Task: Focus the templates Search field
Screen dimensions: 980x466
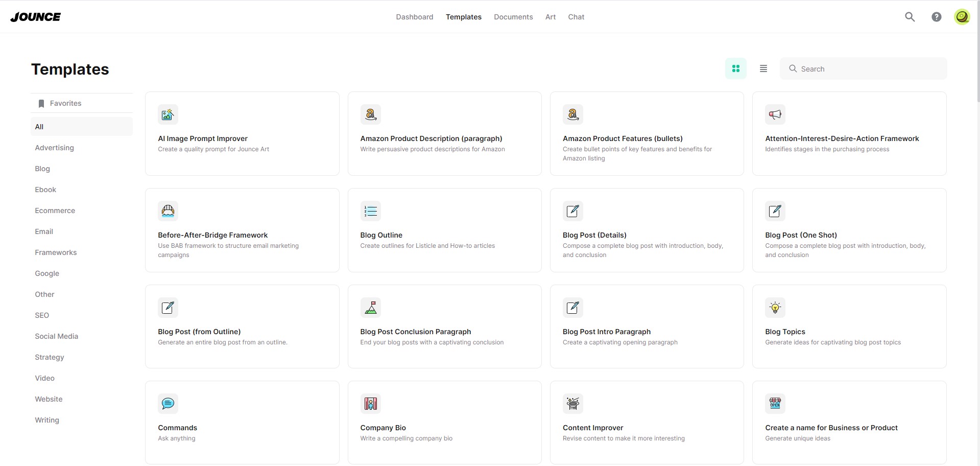Action: pyautogui.click(x=863, y=68)
